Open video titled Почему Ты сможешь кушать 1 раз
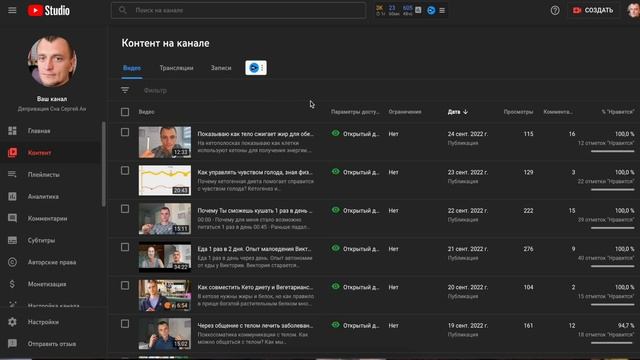Screen dimensions: 640x360 [255, 211]
